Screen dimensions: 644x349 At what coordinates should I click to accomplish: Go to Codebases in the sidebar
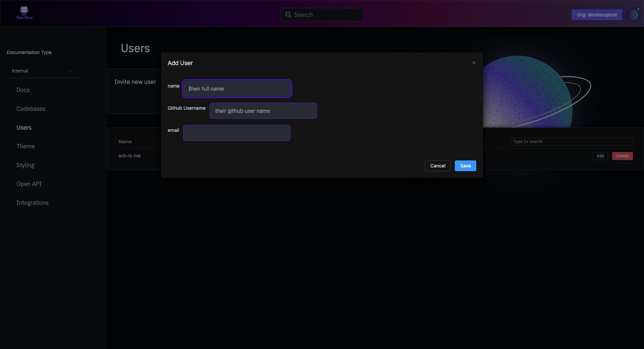[x=31, y=109]
